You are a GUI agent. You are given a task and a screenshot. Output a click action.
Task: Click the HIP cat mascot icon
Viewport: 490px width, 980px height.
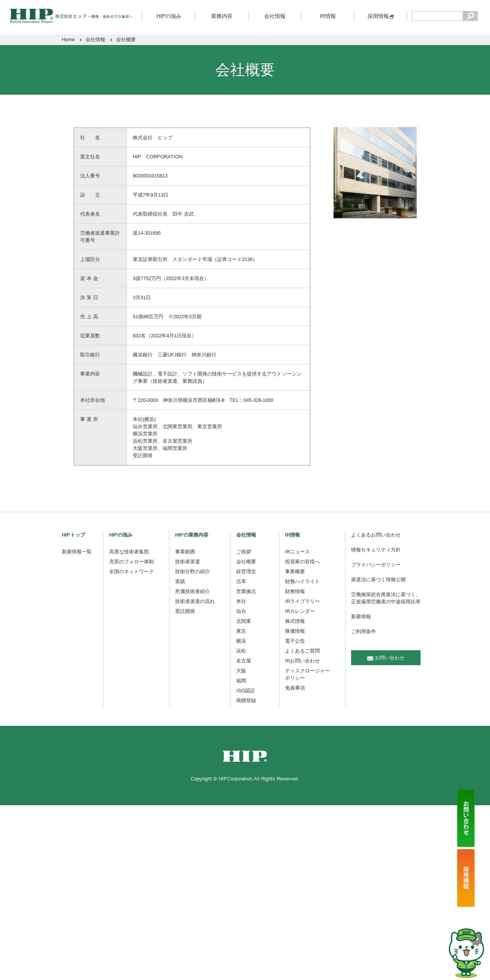(466, 953)
